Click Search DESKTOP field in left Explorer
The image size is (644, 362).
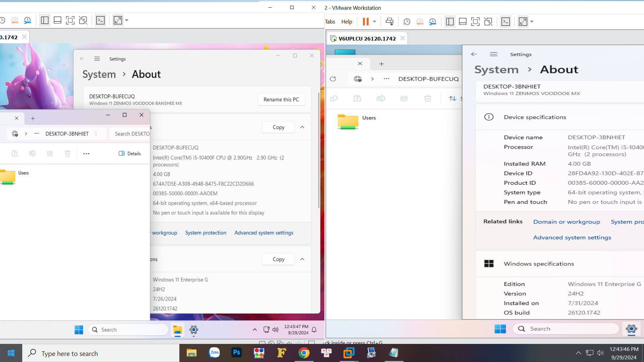pos(130,134)
